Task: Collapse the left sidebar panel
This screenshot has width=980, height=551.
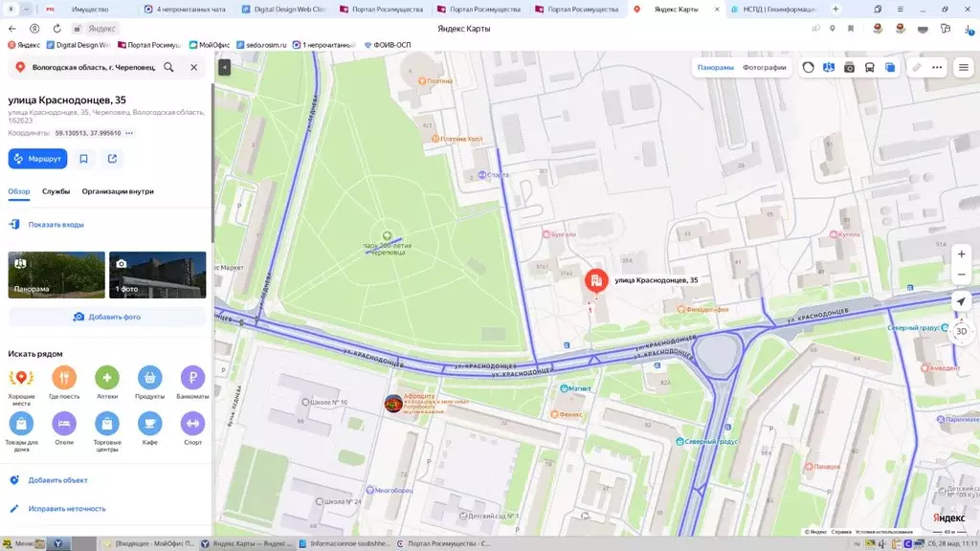Action: pyautogui.click(x=224, y=68)
